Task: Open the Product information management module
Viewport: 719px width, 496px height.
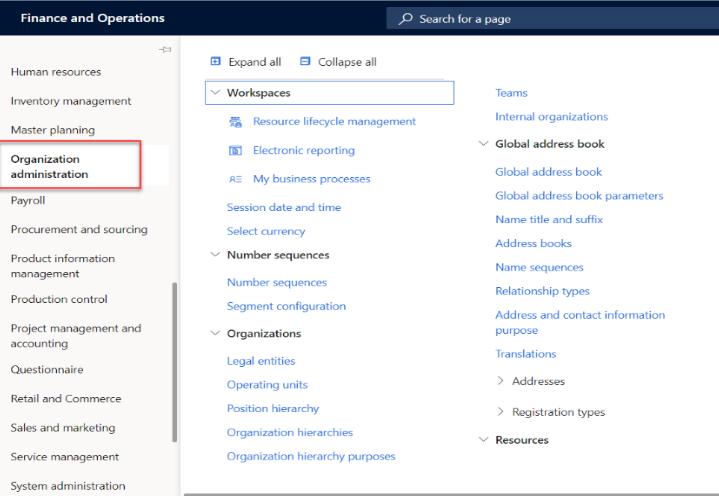Action: click(x=63, y=266)
